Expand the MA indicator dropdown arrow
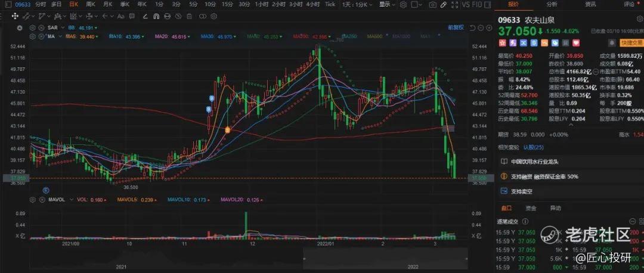 60,36
